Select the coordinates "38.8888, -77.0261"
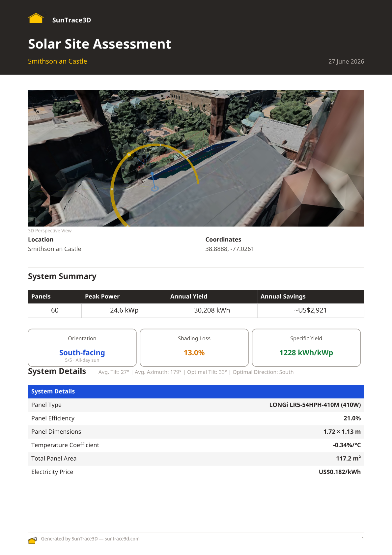392x555 pixels. [230, 249]
